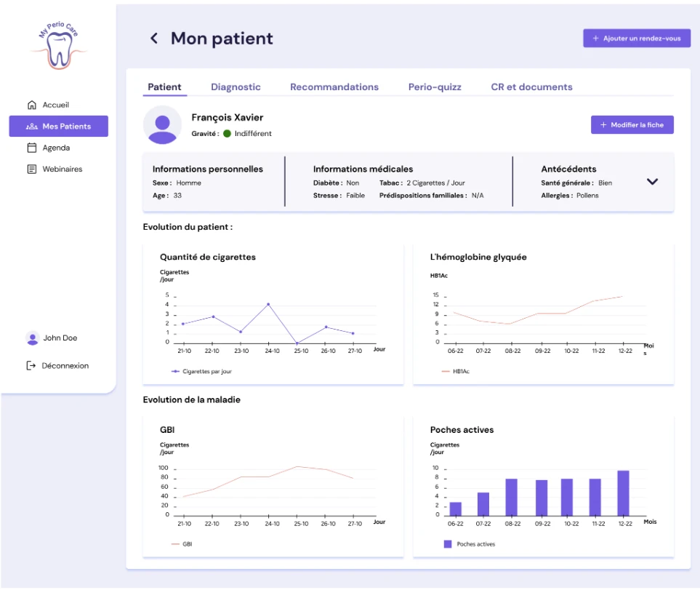
Task: Click the Agenda calendar icon
Action: tap(32, 148)
